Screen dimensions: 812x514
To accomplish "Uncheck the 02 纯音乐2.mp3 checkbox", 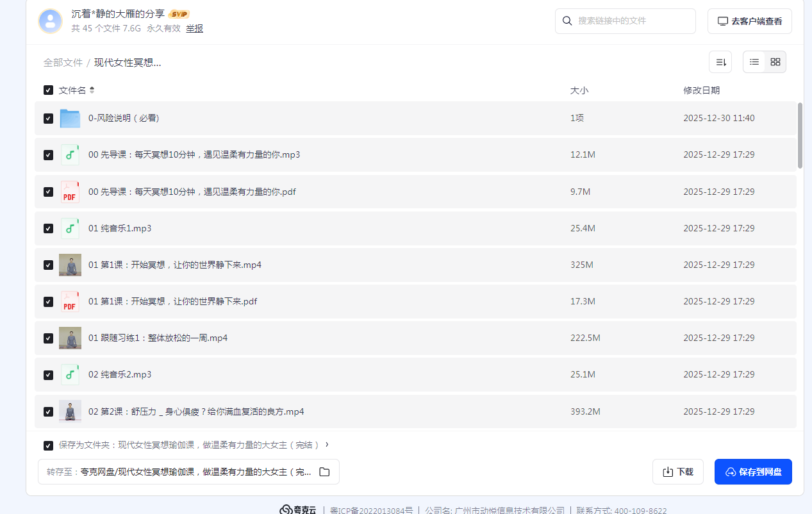I will click(48, 375).
